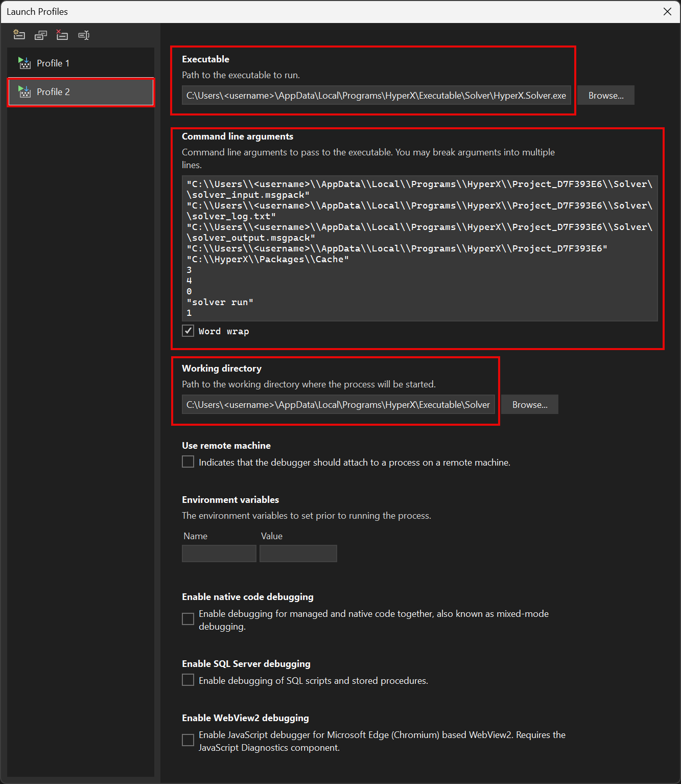Toggle the Word wrap checkbox
681x784 pixels.
tap(188, 331)
